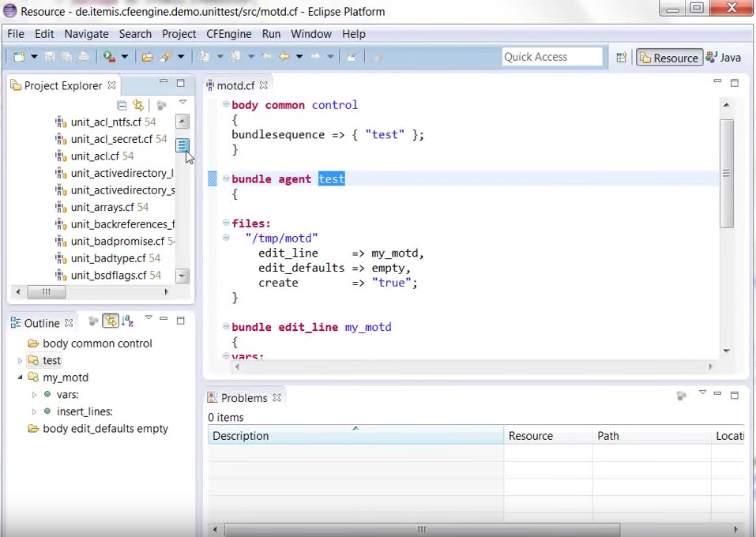
Task: Toggle alphabetical sort in Outline view
Action: tap(128, 321)
